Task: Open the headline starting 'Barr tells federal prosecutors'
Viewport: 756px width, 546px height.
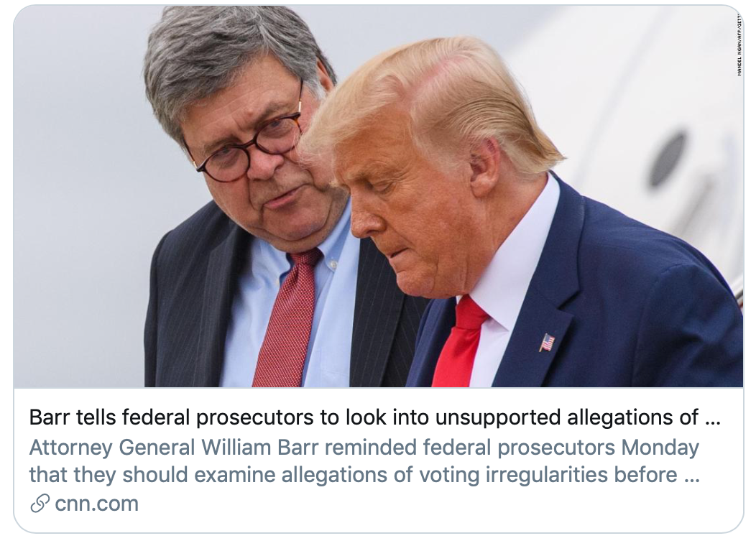Action: click(x=374, y=417)
